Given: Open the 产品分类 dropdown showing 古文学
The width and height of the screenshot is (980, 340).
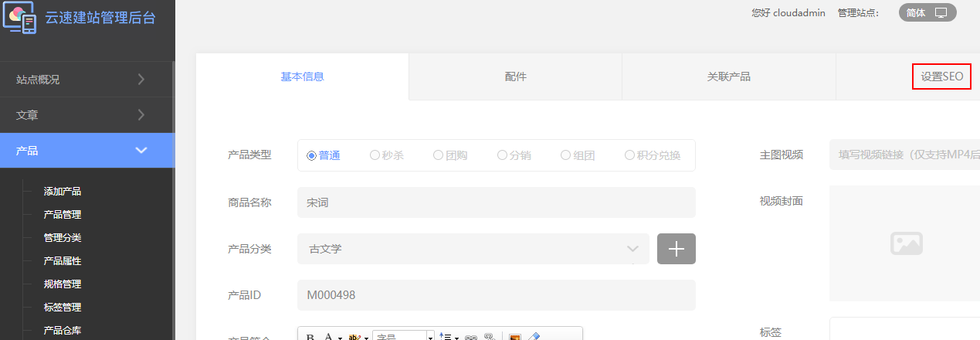Looking at the screenshot, I should pyautogui.click(x=473, y=249).
